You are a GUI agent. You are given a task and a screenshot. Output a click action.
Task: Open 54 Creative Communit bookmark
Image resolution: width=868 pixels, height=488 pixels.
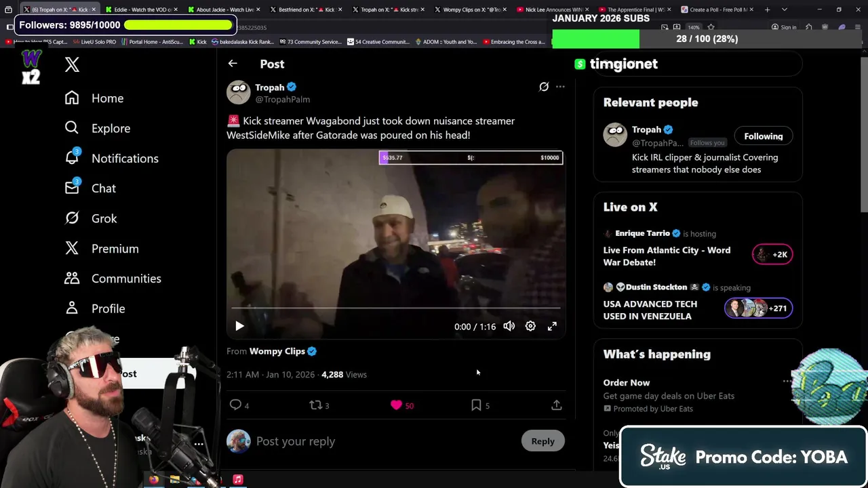point(378,42)
